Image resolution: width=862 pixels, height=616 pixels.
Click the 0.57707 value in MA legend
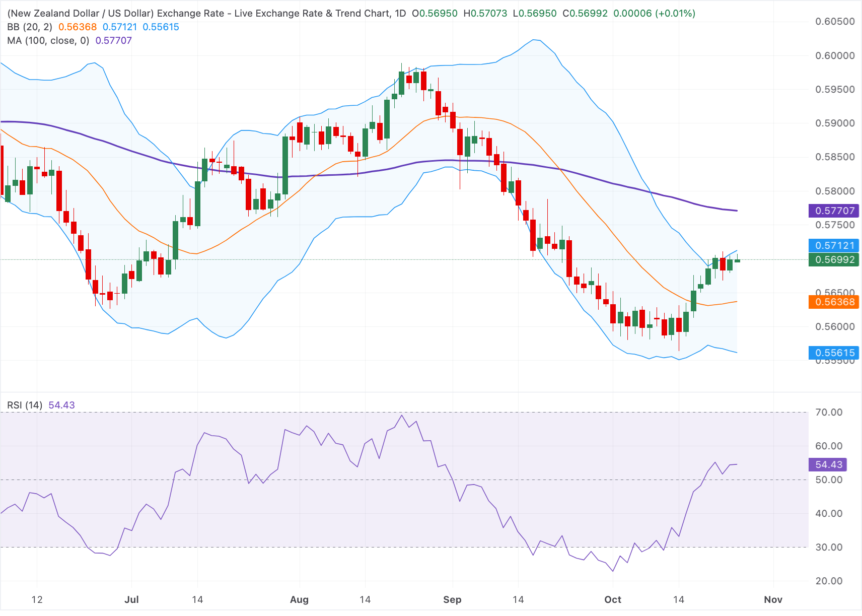(114, 41)
